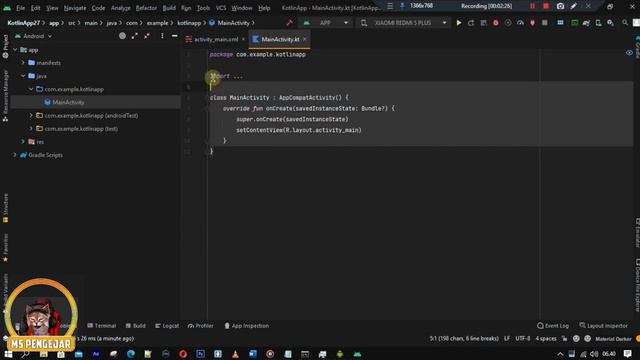The width and height of the screenshot is (640, 360).
Task: Close the MainActivity.kt tab
Action: (304, 39)
